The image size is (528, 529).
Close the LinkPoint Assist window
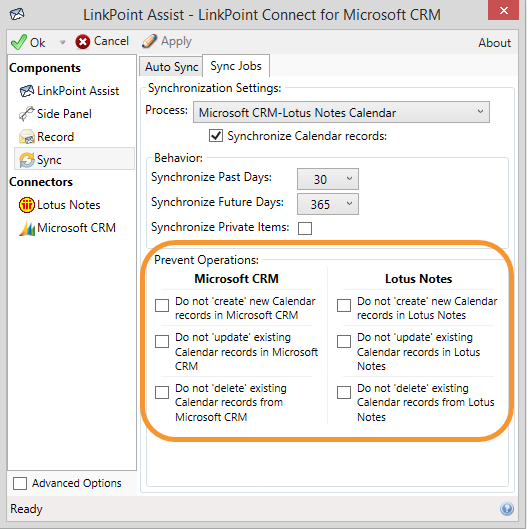[x=503, y=11]
